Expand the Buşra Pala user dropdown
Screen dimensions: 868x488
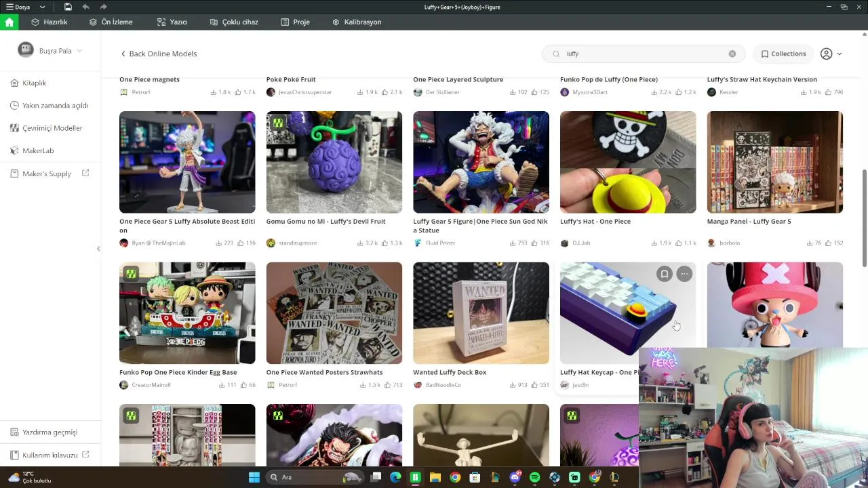click(x=79, y=51)
